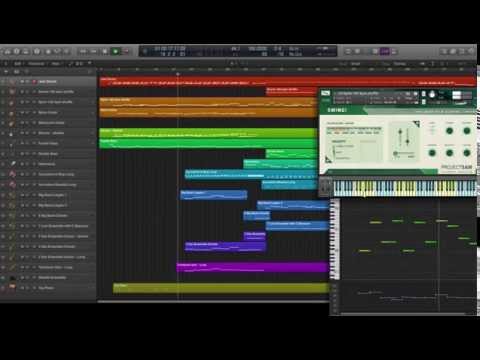Click a key on the plugin's on-screen keyboard

tap(404, 188)
